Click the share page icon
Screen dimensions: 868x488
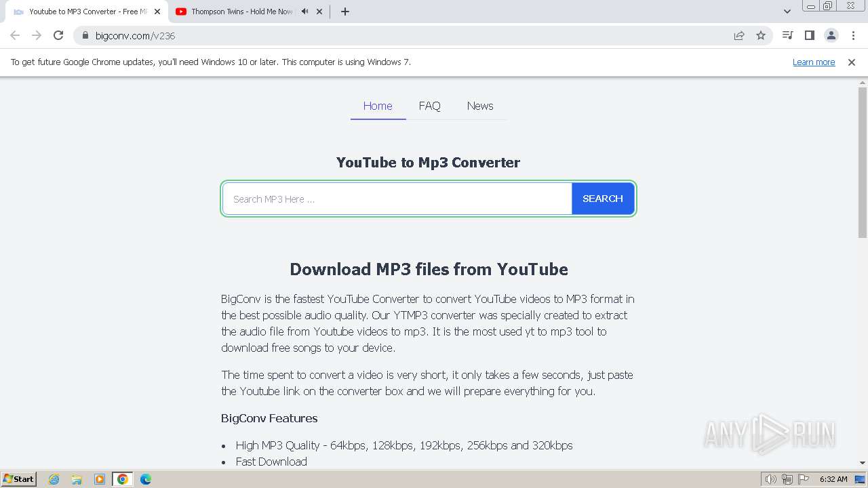pos(739,35)
